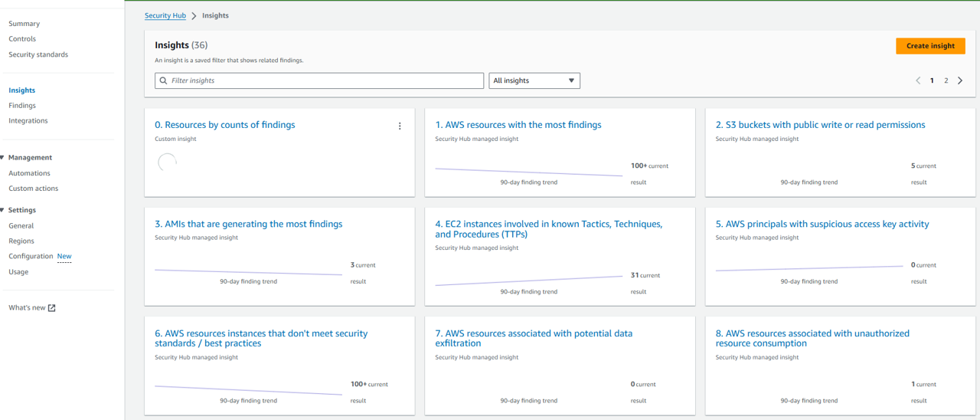
Task: Open insight 1. AWS resources with the most findings
Action: click(518, 125)
